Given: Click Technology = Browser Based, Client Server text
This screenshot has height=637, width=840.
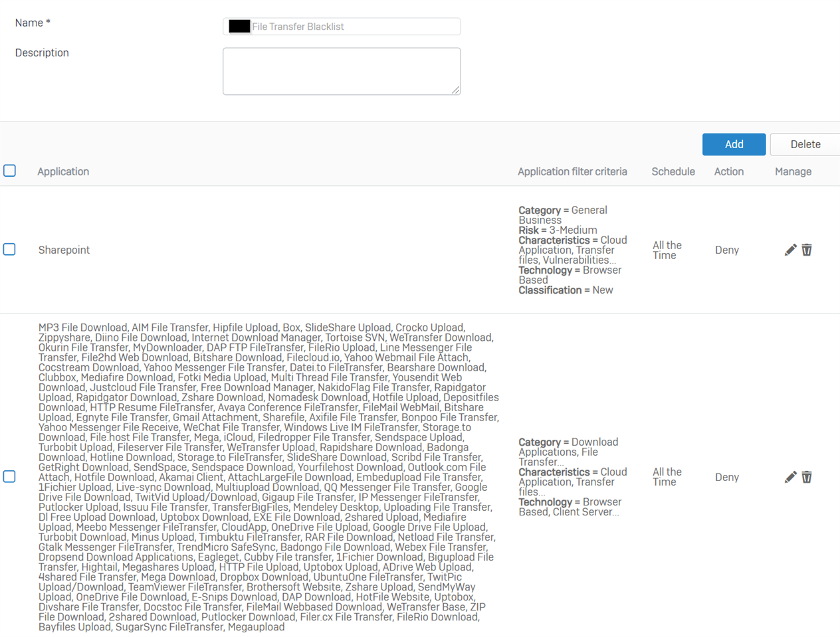Looking at the screenshot, I should pyautogui.click(x=570, y=507).
